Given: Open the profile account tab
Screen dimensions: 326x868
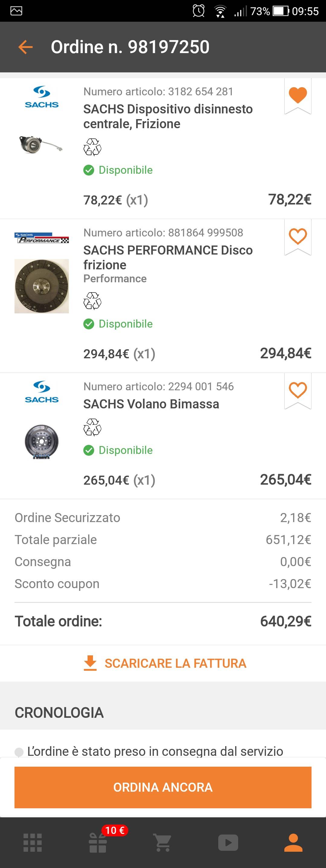Looking at the screenshot, I should pyautogui.click(x=293, y=843).
